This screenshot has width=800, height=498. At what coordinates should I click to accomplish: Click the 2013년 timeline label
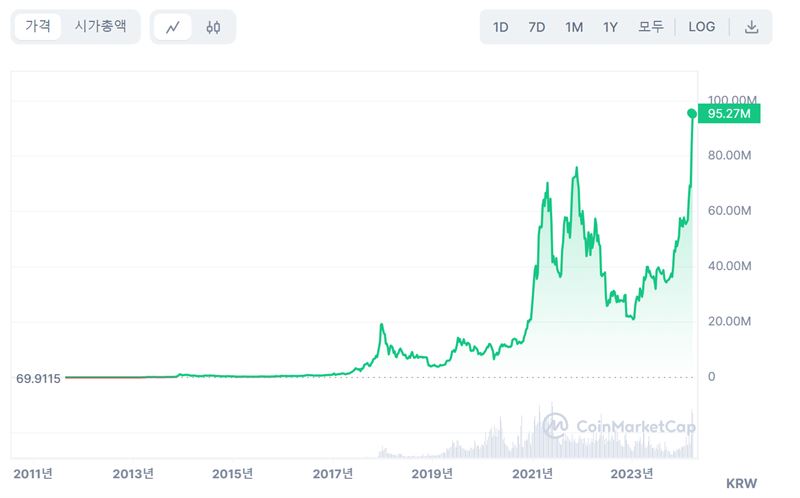[133, 473]
